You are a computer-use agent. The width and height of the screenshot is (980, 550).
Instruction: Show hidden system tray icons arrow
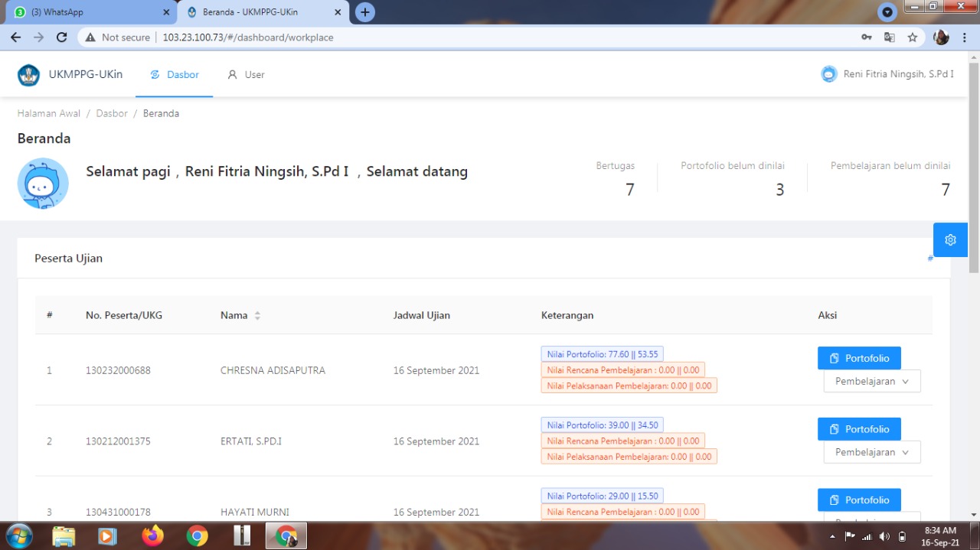832,536
